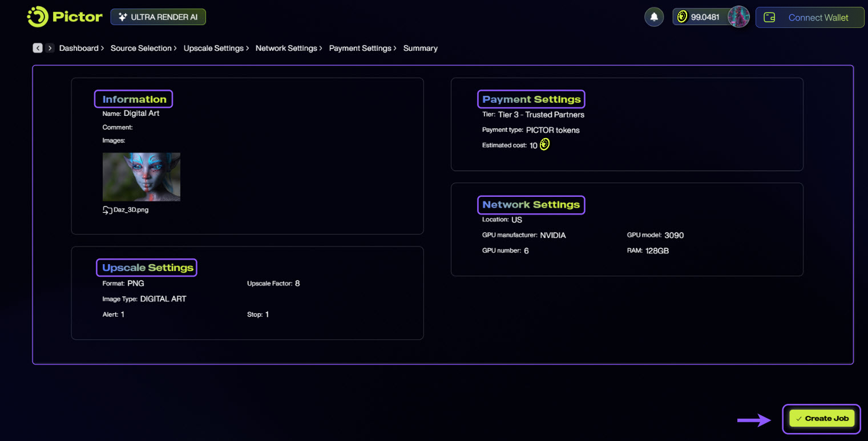Go forward with the right breadcrumb arrow
The width and height of the screenshot is (868, 441).
(50, 48)
